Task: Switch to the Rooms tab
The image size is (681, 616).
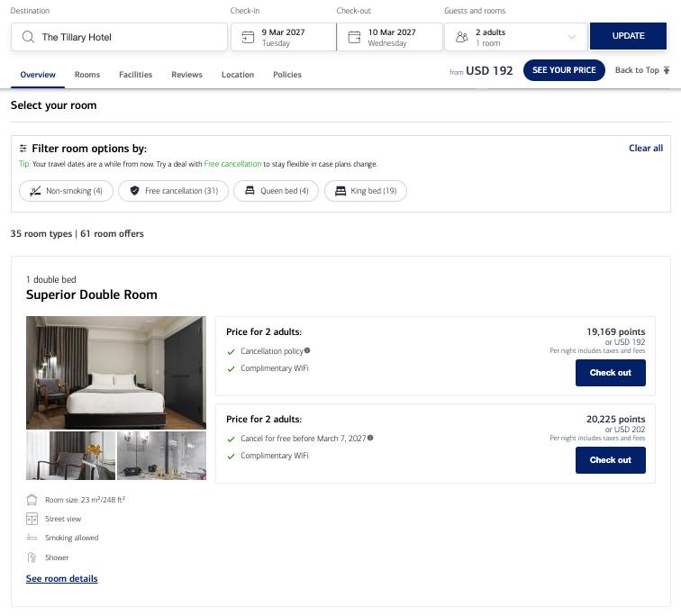Action: coord(87,75)
